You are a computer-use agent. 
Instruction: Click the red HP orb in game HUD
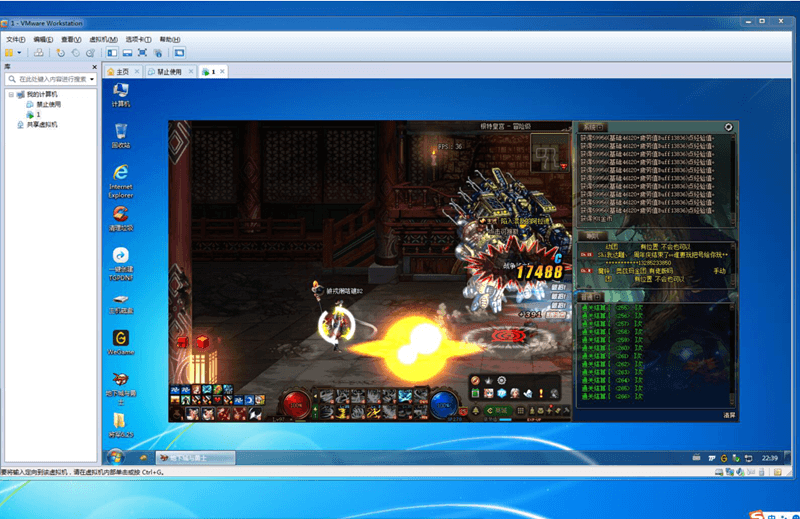tap(297, 405)
